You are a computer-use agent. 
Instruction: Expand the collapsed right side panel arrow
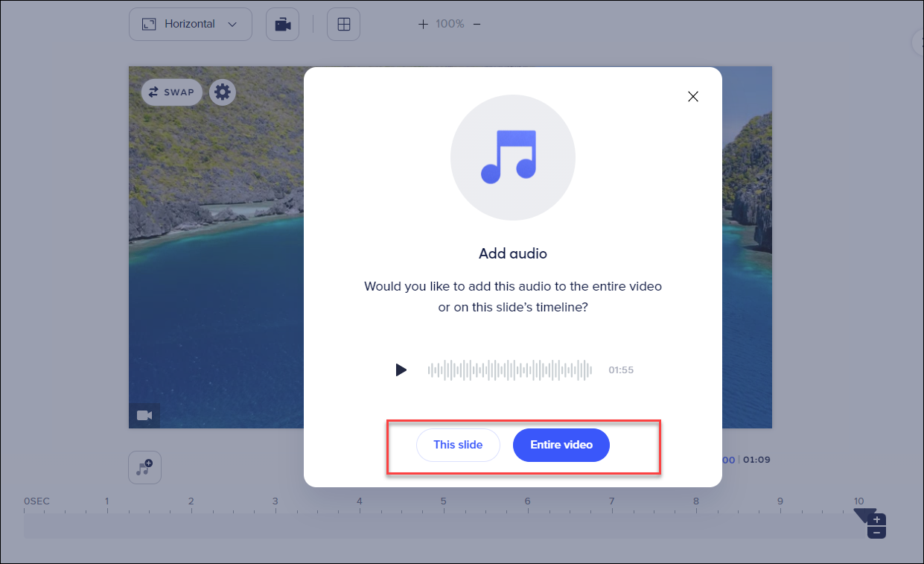point(918,42)
